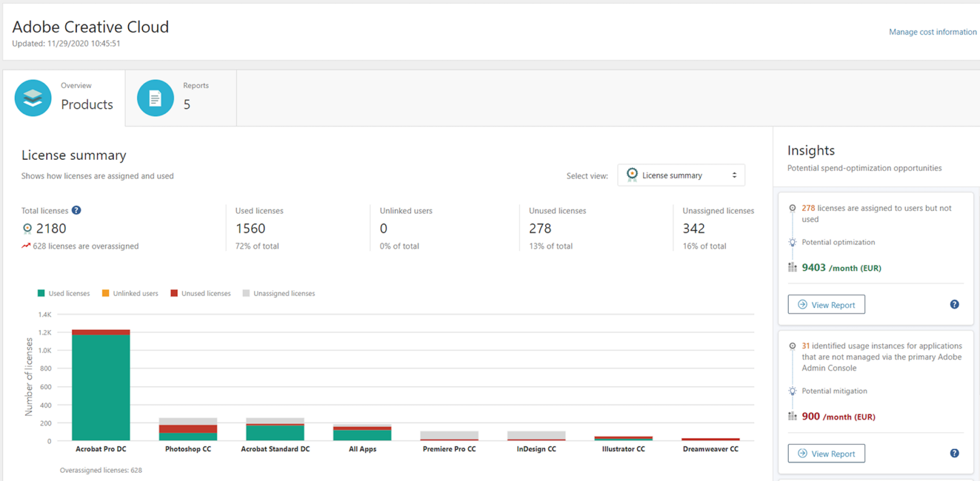Image resolution: width=980 pixels, height=481 pixels.
Task: Click the red trend icon beside overassigned licenses
Action: point(26,246)
